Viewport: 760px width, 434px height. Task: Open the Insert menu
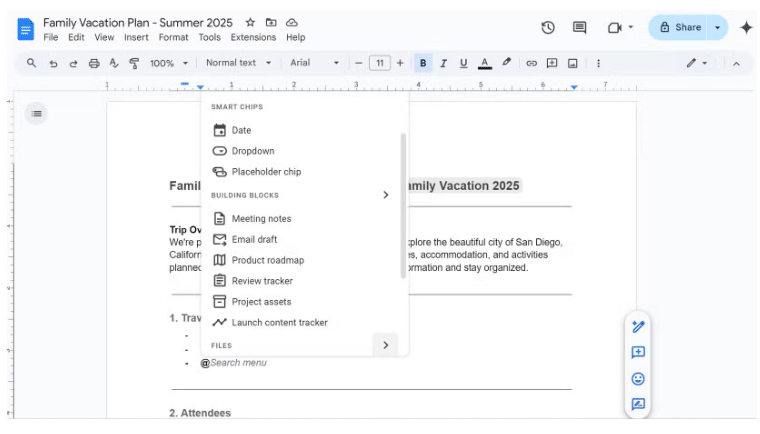pyautogui.click(x=136, y=37)
